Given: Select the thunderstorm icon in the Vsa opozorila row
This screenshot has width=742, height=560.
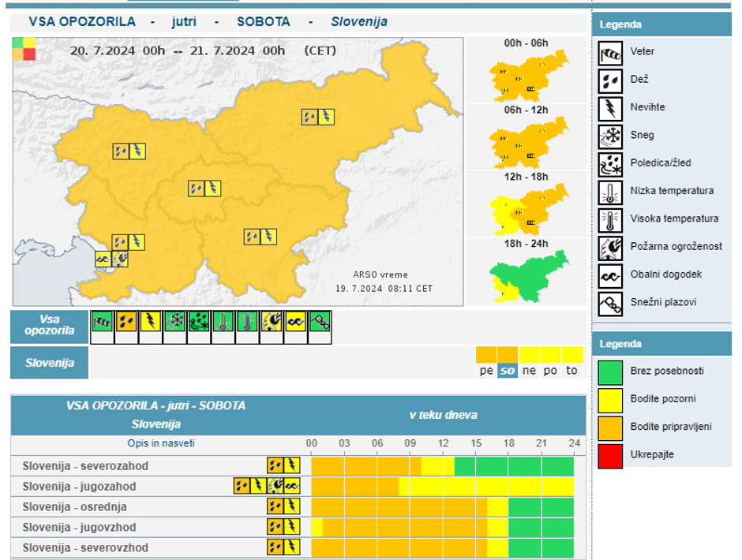Looking at the screenshot, I should [151, 321].
